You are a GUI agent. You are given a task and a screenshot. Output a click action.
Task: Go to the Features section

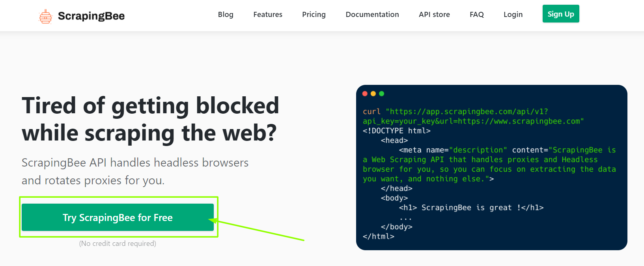click(x=268, y=15)
